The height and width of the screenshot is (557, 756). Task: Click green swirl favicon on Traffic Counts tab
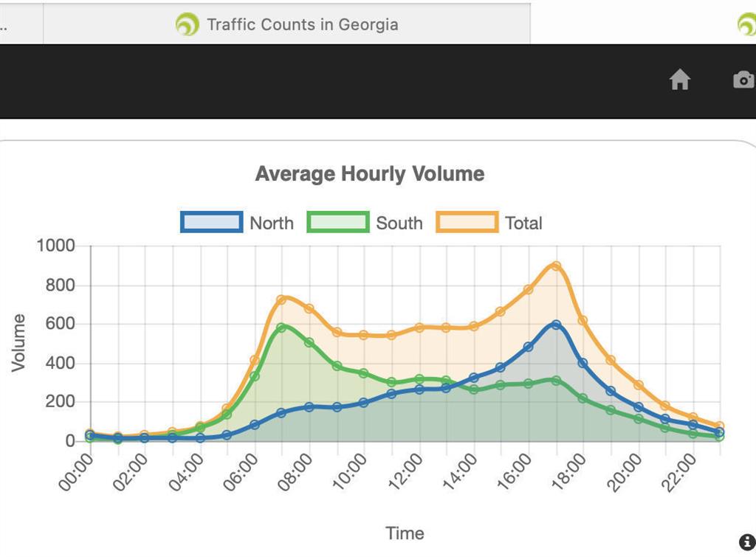pyautogui.click(x=188, y=24)
